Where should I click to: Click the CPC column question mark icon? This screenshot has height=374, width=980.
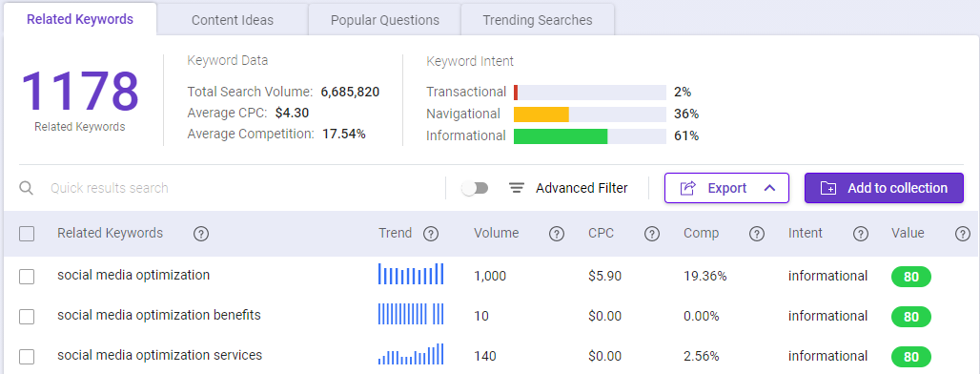(652, 234)
